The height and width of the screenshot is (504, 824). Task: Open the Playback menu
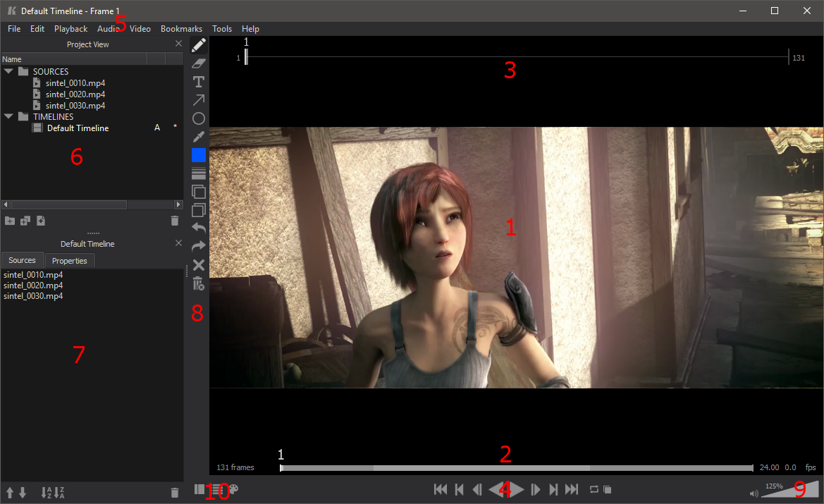click(70, 29)
